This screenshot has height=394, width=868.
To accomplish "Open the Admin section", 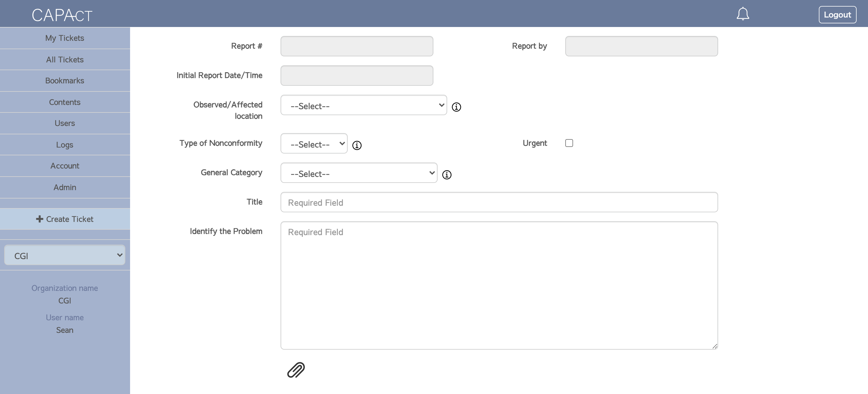I will click(65, 187).
